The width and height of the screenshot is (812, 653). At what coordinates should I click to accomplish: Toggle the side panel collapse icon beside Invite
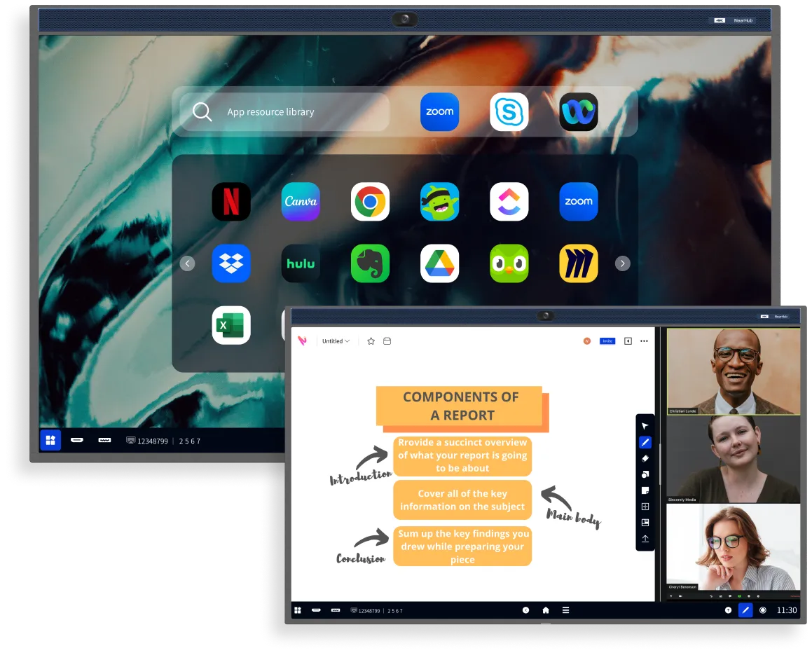pyautogui.click(x=628, y=341)
